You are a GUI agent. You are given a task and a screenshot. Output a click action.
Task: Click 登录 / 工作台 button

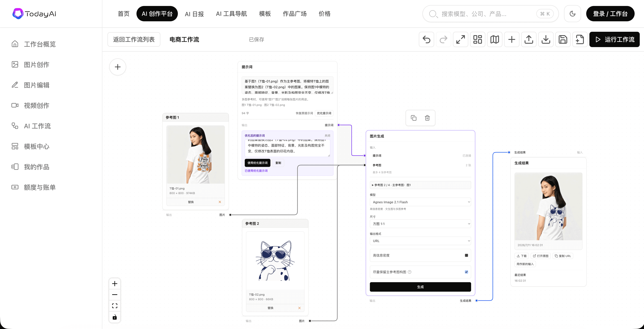(x=610, y=14)
